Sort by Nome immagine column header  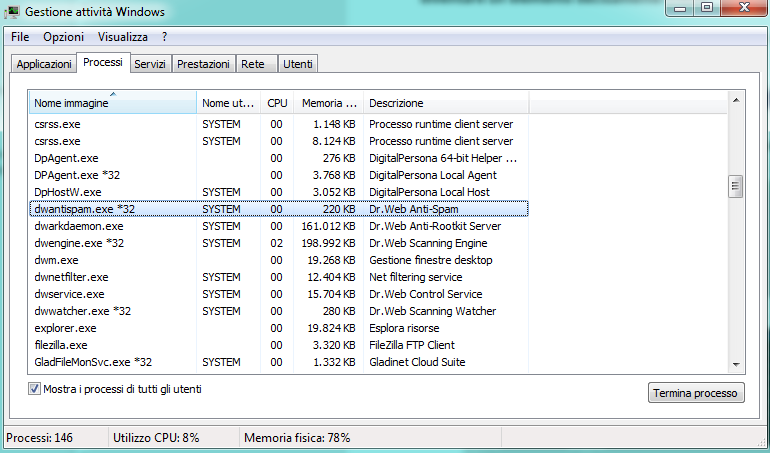113,103
